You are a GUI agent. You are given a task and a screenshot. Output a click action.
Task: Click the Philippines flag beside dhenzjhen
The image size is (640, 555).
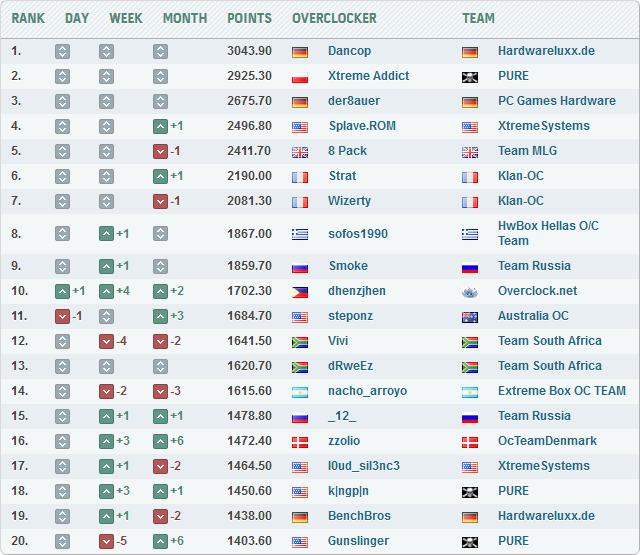(x=300, y=291)
